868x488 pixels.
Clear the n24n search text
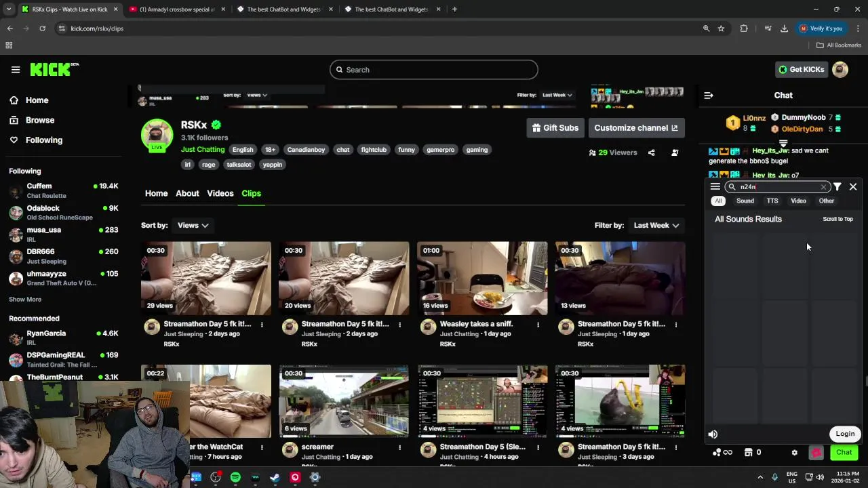823,187
